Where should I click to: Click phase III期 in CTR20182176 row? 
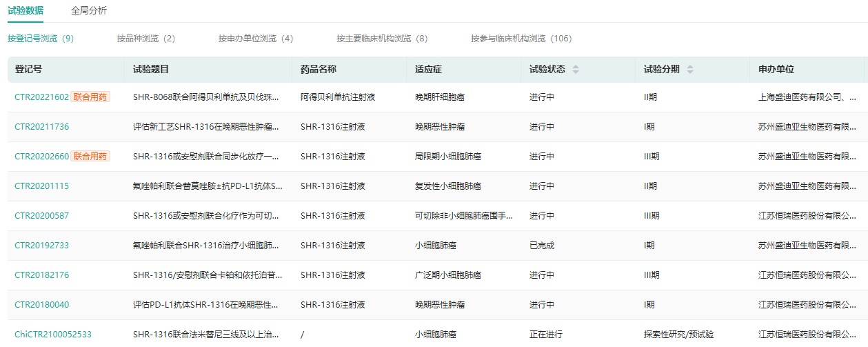[652, 275]
